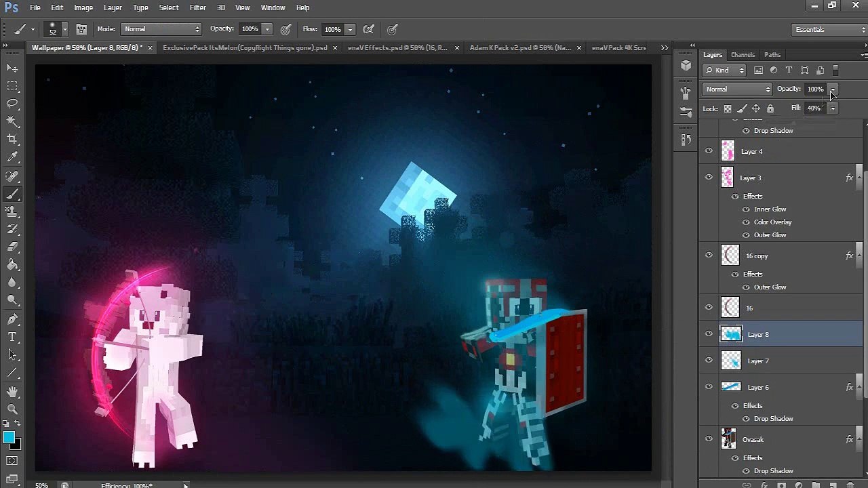Open the Brush Presets panel icon
Viewport: 868px width, 488px height.
(x=686, y=113)
